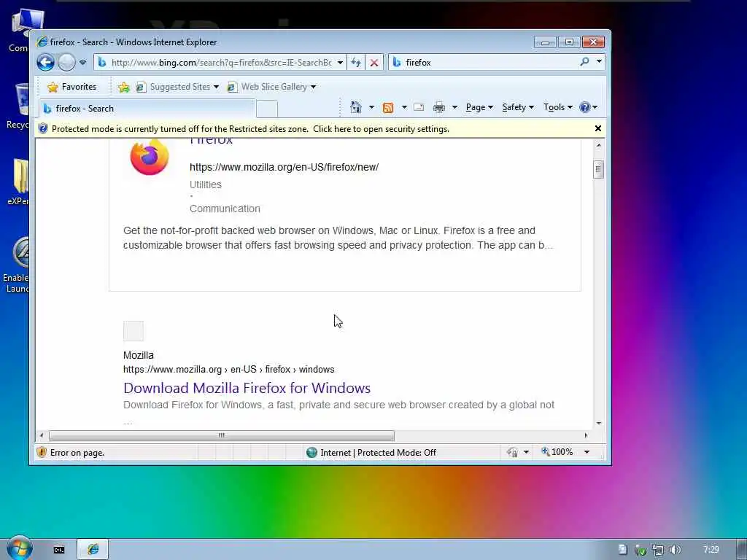The width and height of the screenshot is (747, 560).
Task: Click the system tray network icon
Action: tap(658, 551)
